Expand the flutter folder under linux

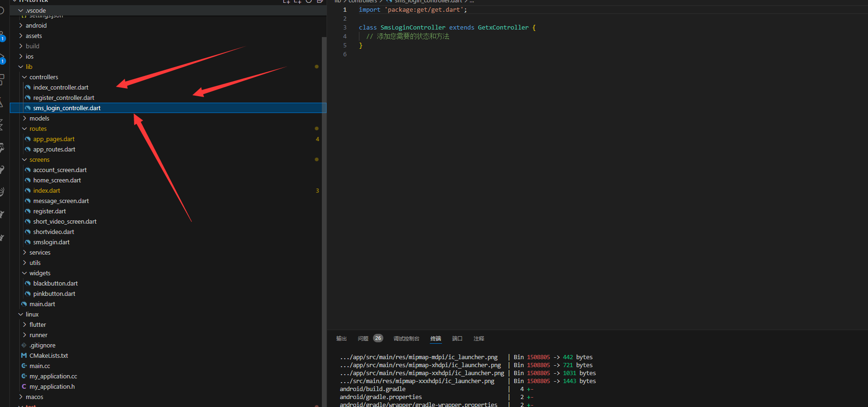(24, 324)
